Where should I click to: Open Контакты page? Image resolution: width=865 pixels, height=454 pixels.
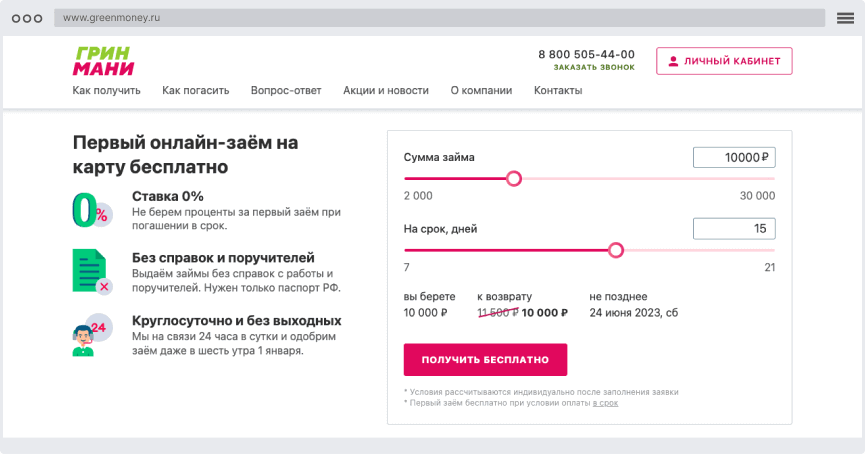pos(558,90)
